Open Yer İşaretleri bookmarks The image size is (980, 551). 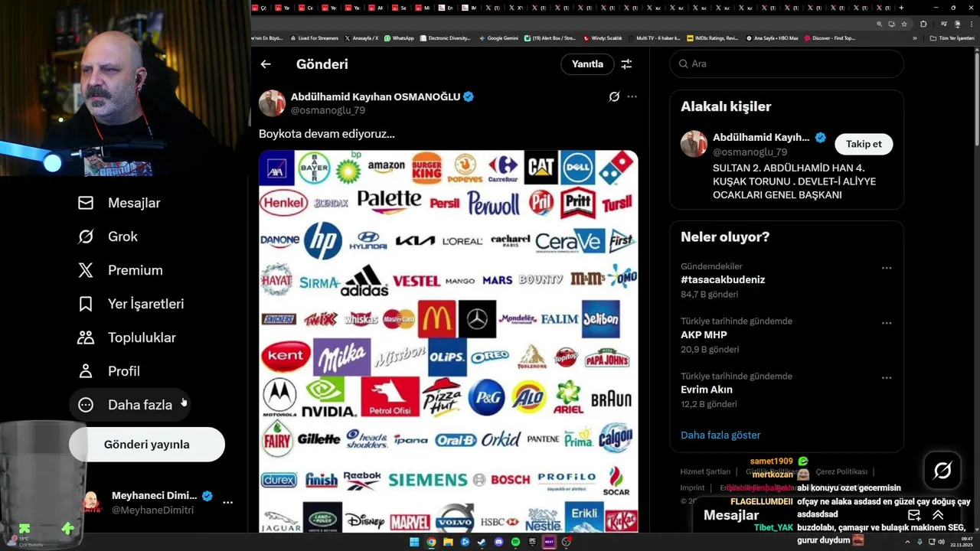(131, 304)
